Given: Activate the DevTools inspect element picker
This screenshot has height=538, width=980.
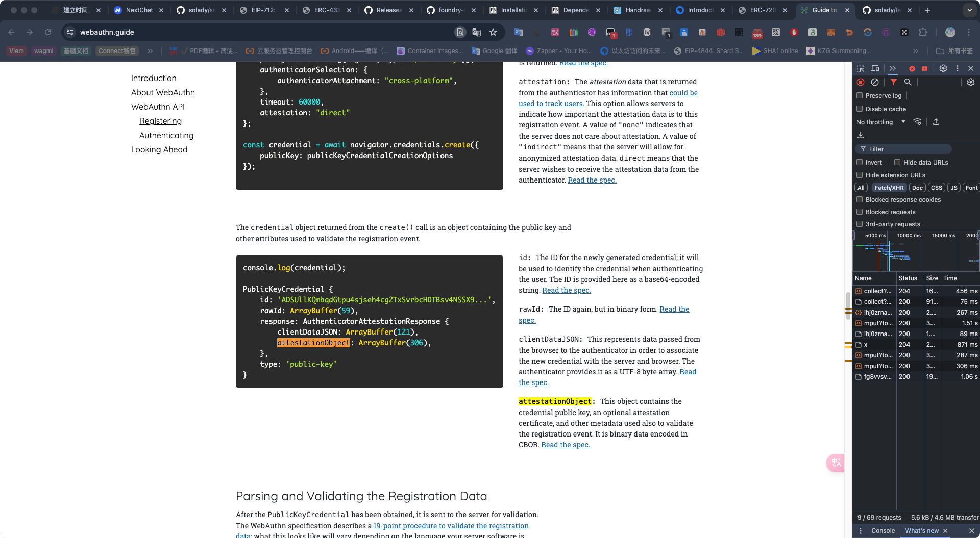Looking at the screenshot, I should tap(861, 68).
